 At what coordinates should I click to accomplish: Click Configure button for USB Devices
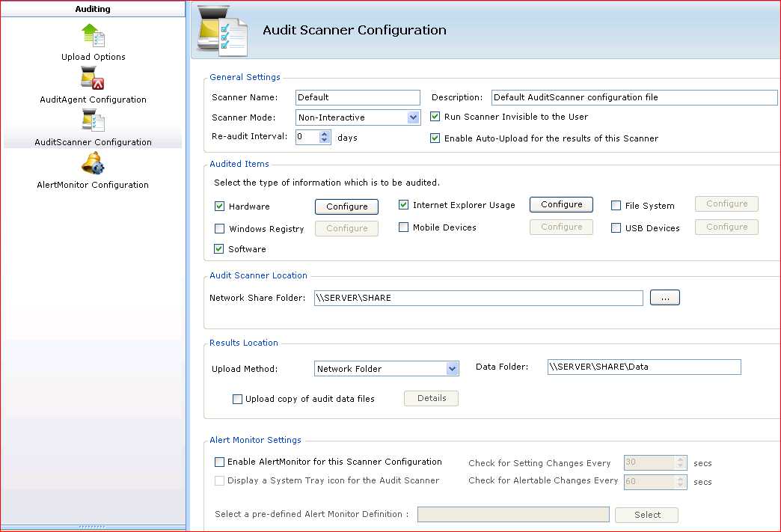(x=726, y=227)
